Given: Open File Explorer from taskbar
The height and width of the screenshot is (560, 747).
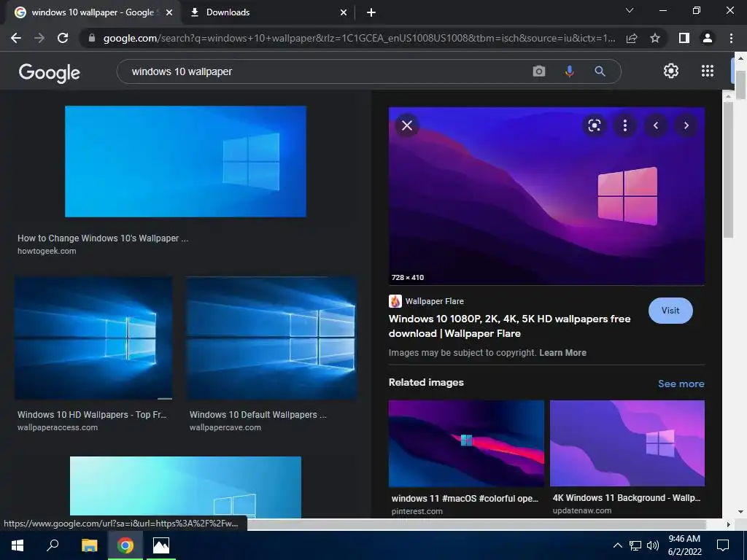Looking at the screenshot, I should click(x=89, y=545).
